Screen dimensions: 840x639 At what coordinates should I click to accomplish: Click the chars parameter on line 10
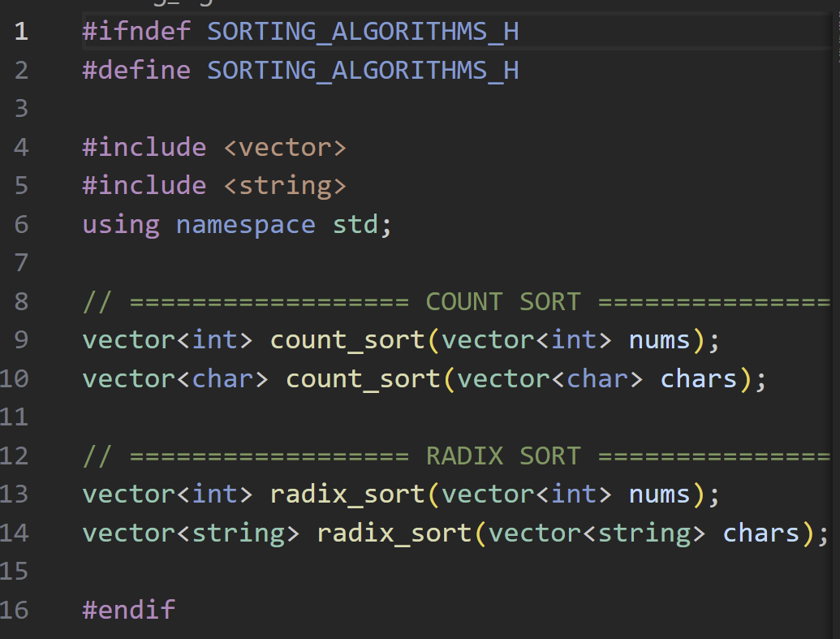[x=698, y=378]
